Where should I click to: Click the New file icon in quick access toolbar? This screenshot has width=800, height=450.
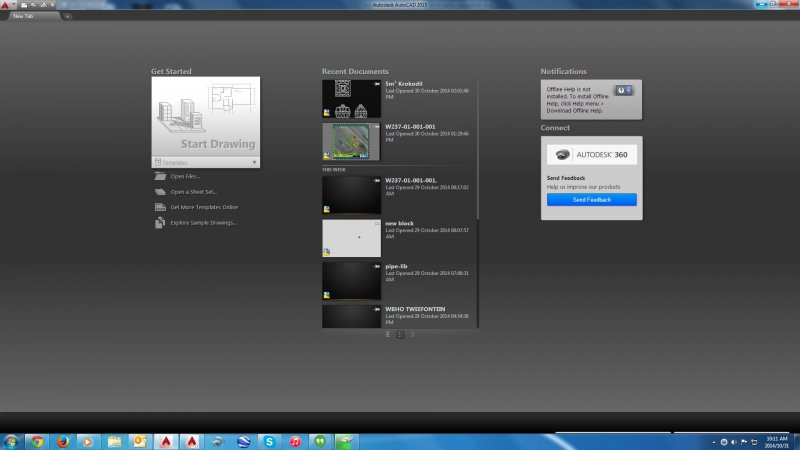pyautogui.click(x=23, y=5)
